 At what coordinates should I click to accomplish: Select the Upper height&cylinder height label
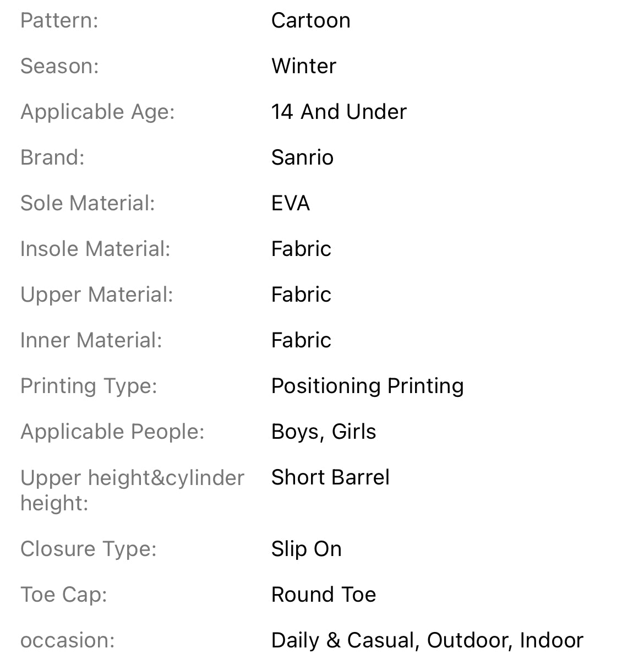tap(132, 490)
